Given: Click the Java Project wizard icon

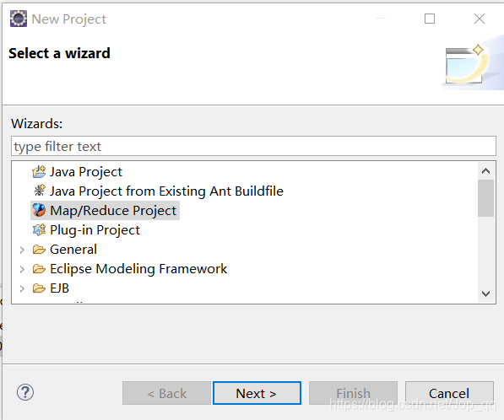Looking at the screenshot, I should tap(39, 172).
